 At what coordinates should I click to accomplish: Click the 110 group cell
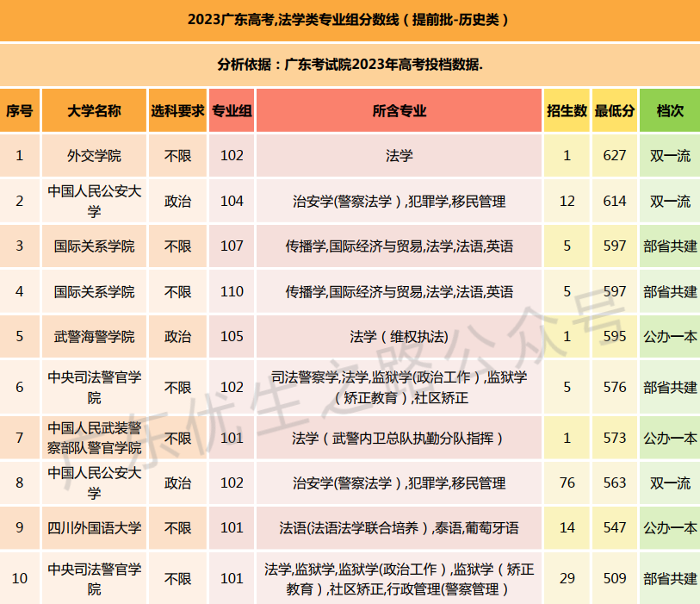pyautogui.click(x=232, y=292)
